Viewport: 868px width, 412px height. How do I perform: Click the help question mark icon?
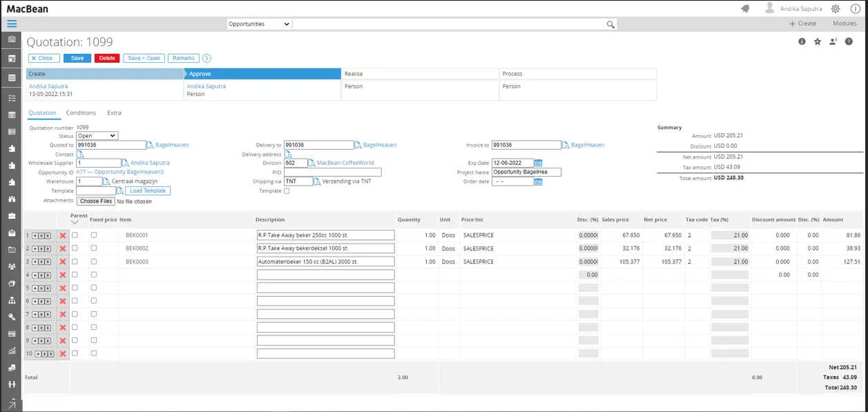coord(849,41)
